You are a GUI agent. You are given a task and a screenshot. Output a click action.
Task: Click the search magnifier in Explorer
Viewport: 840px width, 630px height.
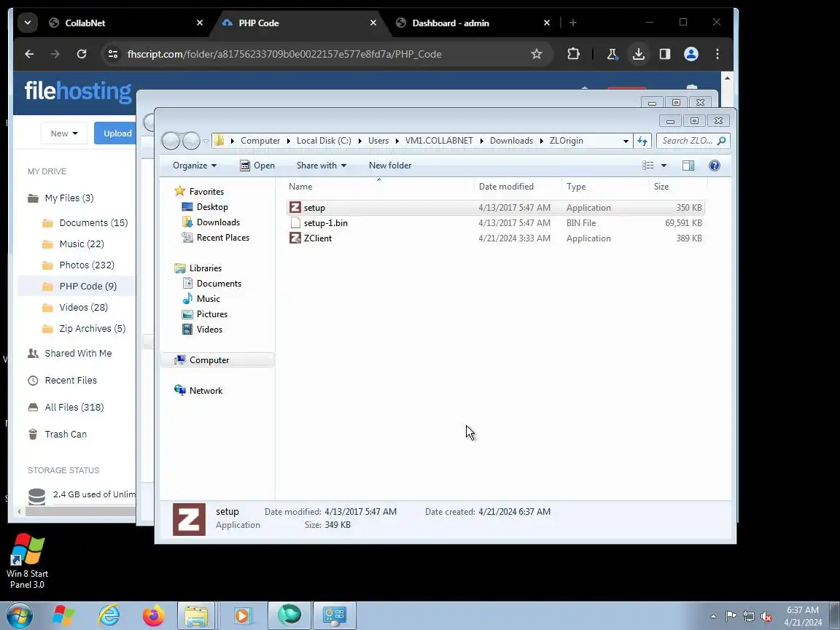[722, 141]
